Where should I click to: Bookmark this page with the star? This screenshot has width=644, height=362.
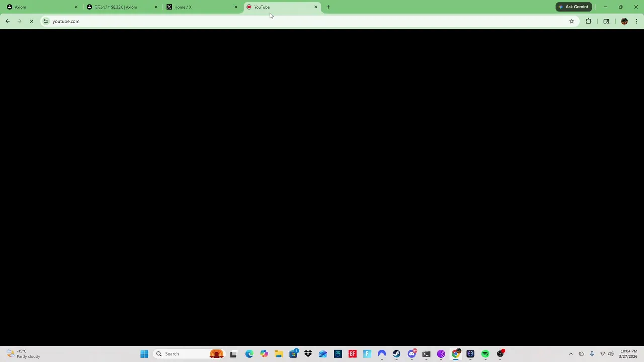point(572,21)
